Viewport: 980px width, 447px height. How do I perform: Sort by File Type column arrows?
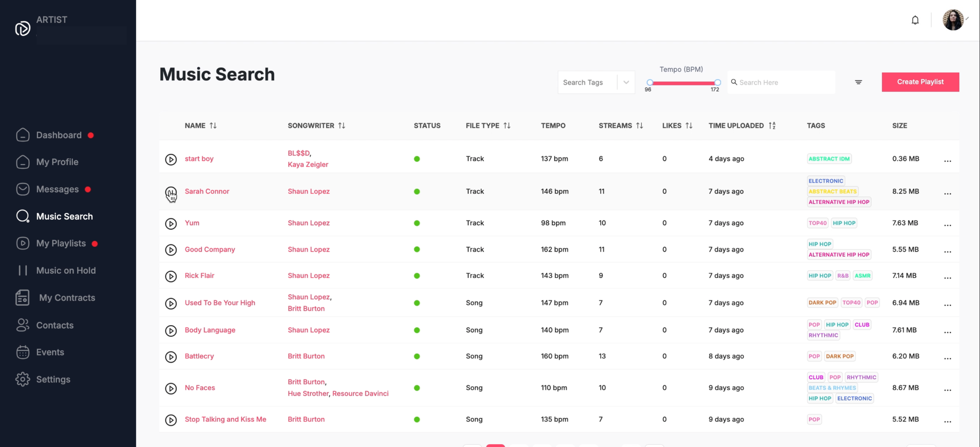pyautogui.click(x=507, y=126)
